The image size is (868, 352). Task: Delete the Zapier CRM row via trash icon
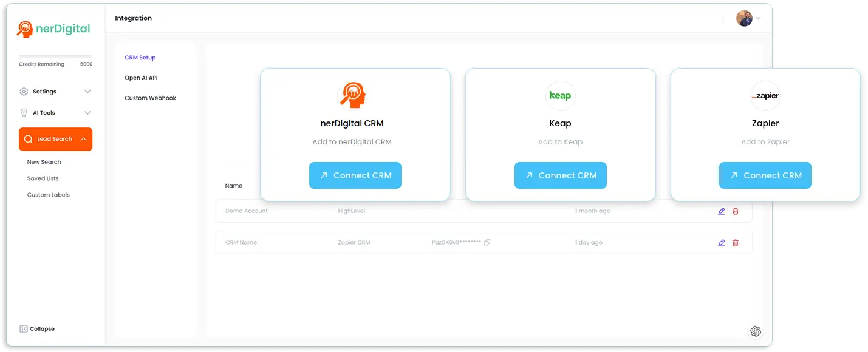(x=735, y=243)
